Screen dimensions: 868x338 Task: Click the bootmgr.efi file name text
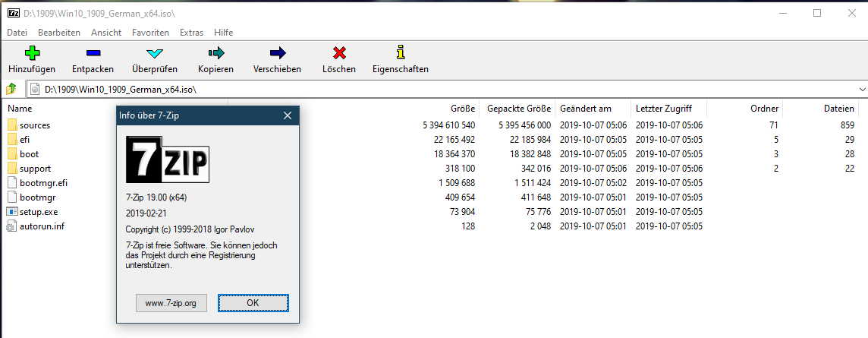44,183
